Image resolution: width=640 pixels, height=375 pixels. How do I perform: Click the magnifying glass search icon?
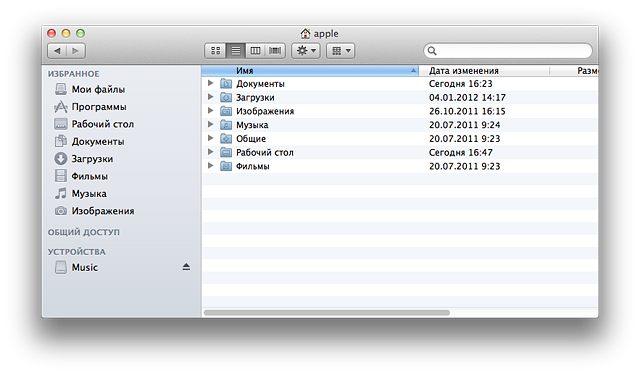432,51
